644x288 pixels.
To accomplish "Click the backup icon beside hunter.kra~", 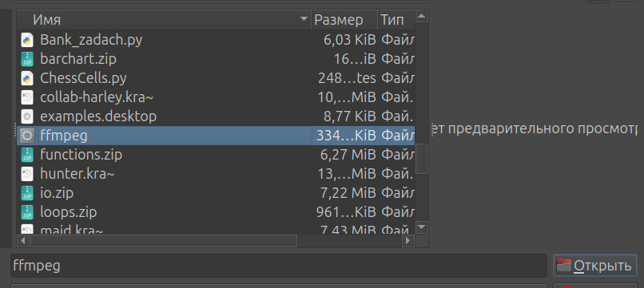I will [x=27, y=174].
